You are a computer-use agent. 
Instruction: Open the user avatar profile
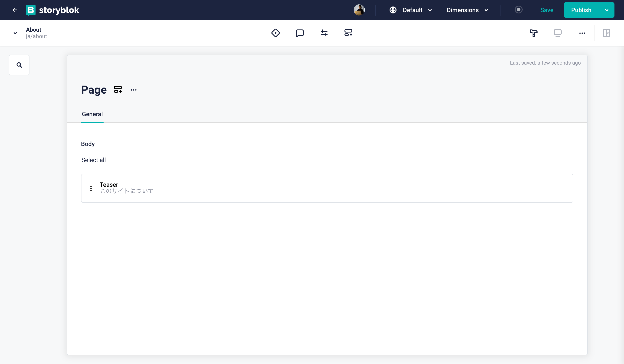tap(359, 10)
